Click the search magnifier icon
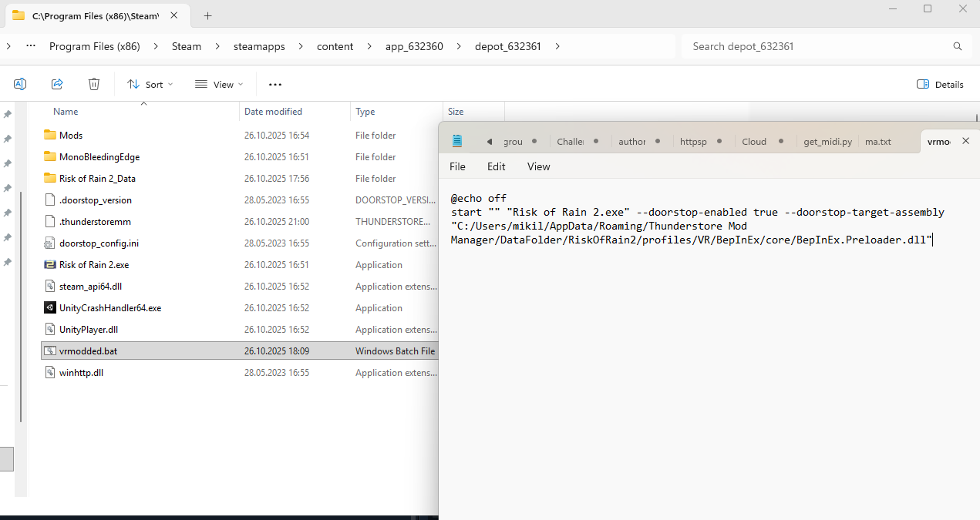This screenshot has height=520, width=980. (958, 46)
